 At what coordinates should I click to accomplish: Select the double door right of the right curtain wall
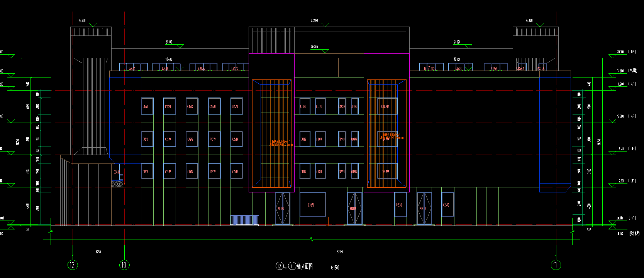coord(424,208)
